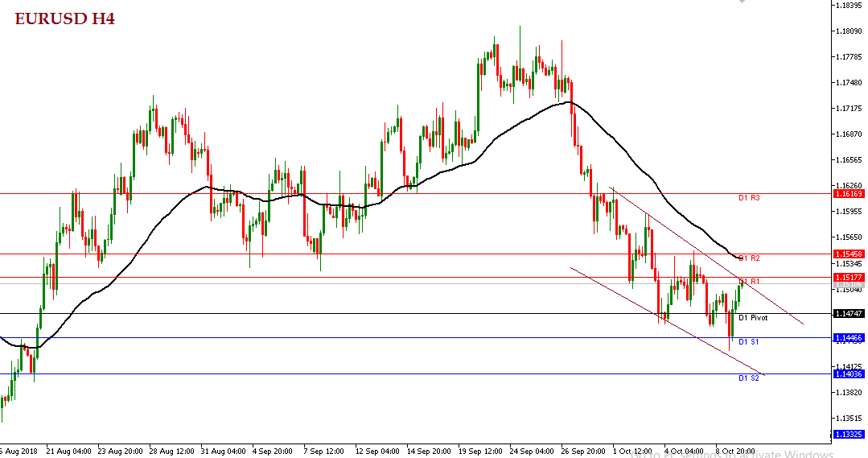868x458 pixels.
Task: Click the red 1.15177 price tag
Action: [x=849, y=277]
